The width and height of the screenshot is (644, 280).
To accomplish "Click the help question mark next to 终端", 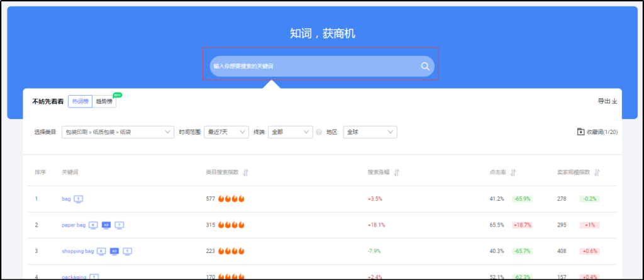I will (x=319, y=132).
